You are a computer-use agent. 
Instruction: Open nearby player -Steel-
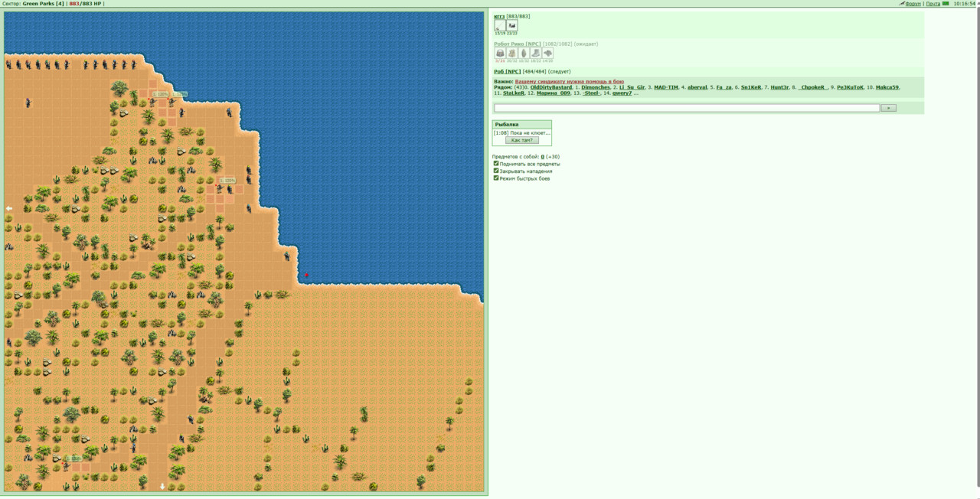591,93
